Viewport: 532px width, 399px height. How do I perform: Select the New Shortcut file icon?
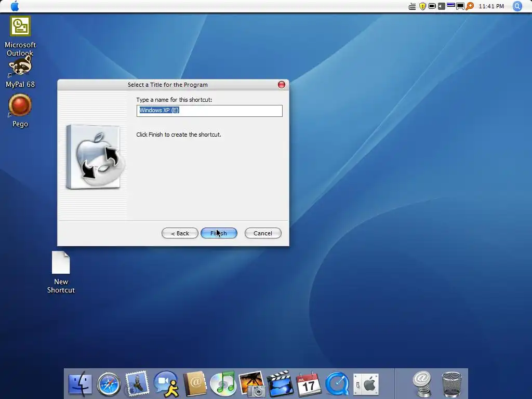(x=61, y=262)
